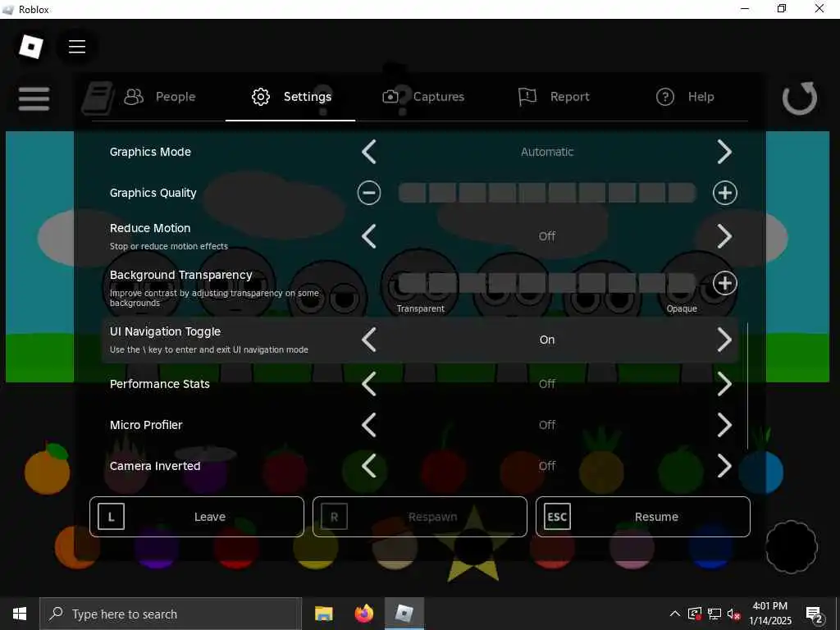This screenshot has height=630, width=840.
Task: Click previous arrow for Micro Profiler
Action: pyautogui.click(x=369, y=425)
